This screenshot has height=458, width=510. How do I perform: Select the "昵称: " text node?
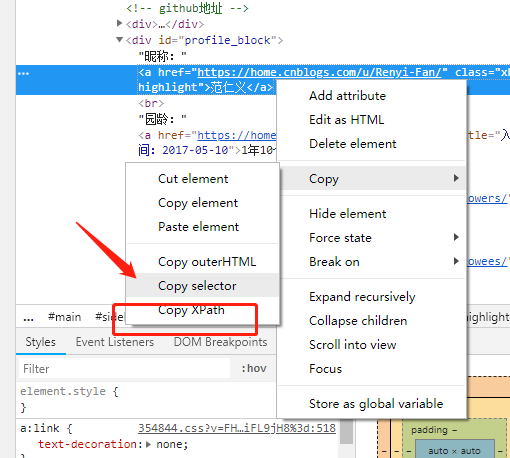tap(163, 56)
